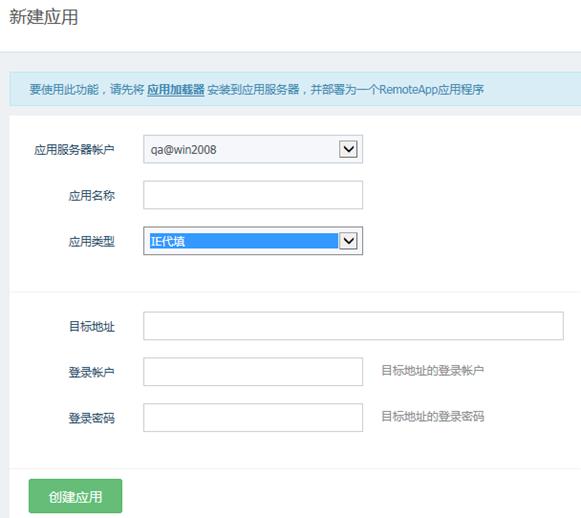581x518 pixels.
Task: Click the qa@win2008 selected value text
Action: pyautogui.click(x=183, y=150)
